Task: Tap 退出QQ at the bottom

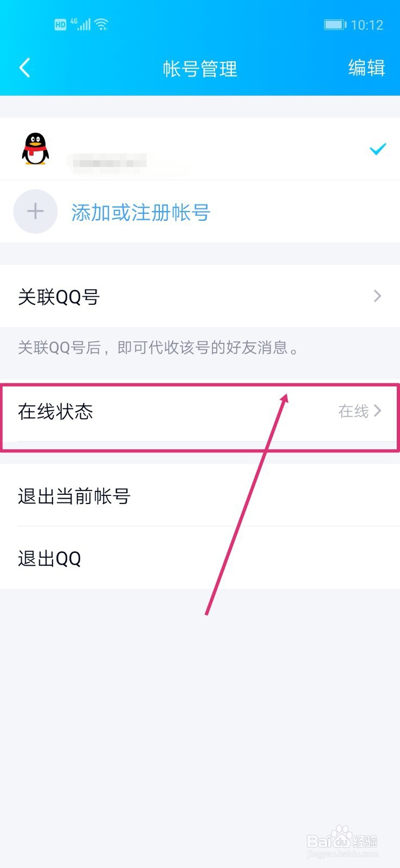Action: [49, 558]
